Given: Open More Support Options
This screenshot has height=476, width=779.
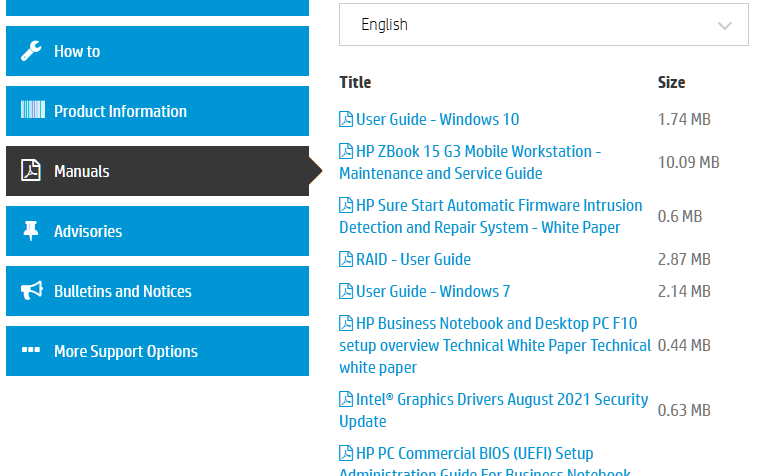Looking at the screenshot, I should click(157, 351).
